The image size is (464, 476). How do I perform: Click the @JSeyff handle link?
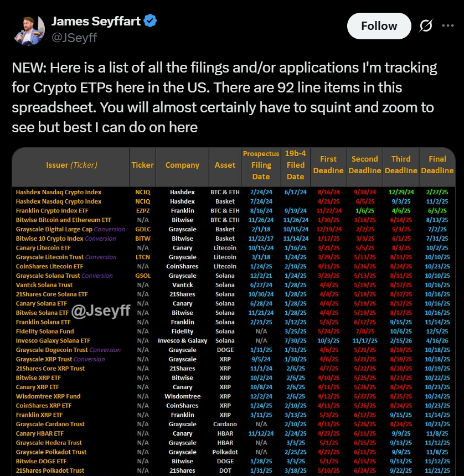(x=75, y=38)
